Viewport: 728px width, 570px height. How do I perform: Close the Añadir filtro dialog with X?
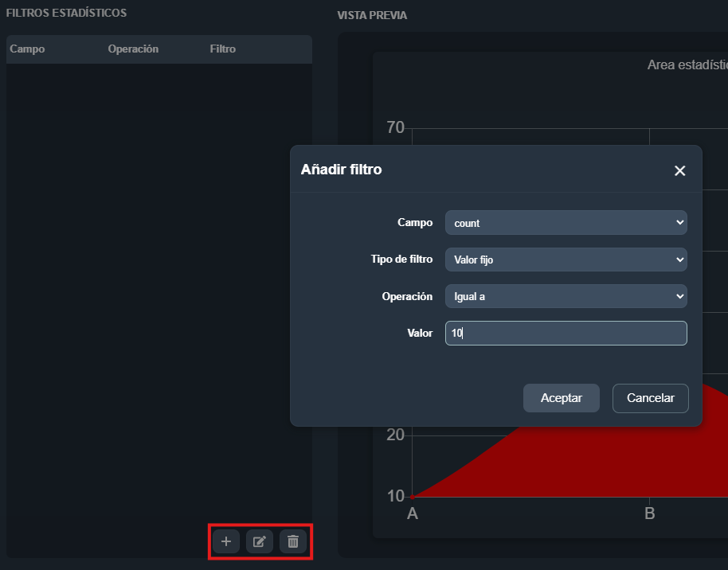[679, 170]
